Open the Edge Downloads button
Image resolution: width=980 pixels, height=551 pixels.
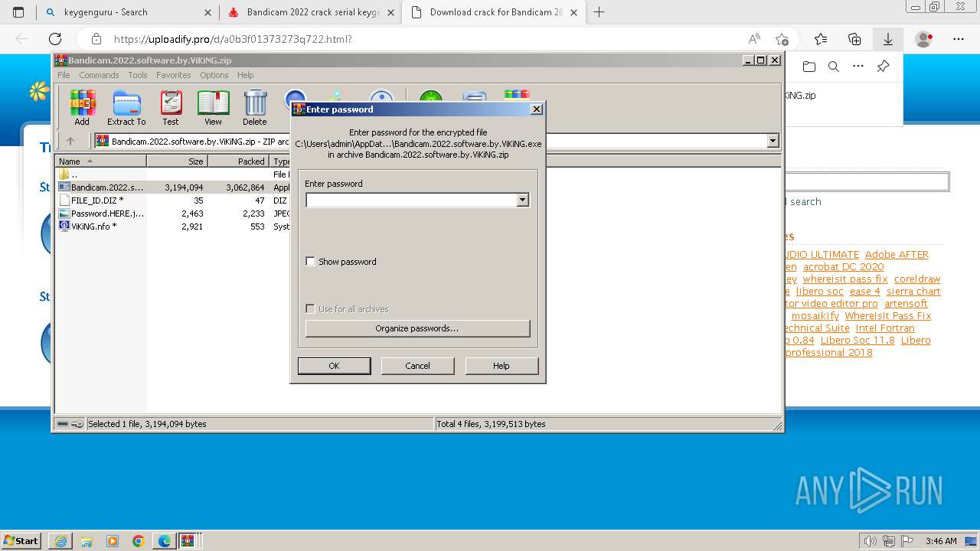[x=888, y=39]
